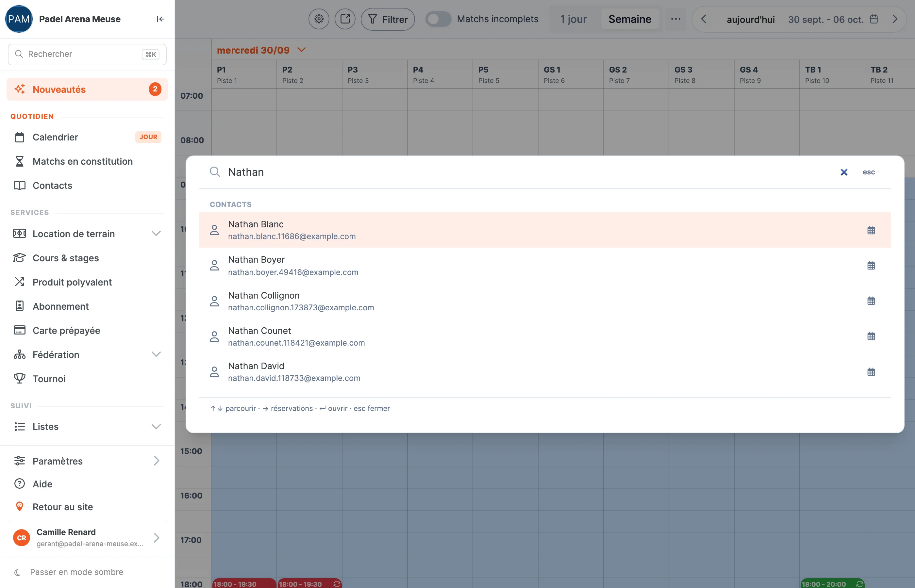Clear the Nathan search with the X icon
Image resolution: width=915 pixels, height=588 pixels.
(x=844, y=172)
